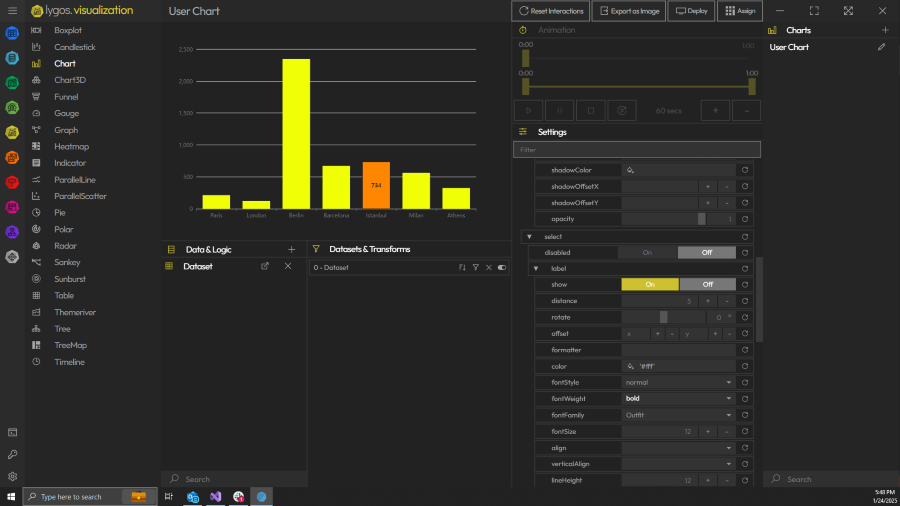Open the fontStyle dropdown
This screenshot has height=506, width=900.
678,383
